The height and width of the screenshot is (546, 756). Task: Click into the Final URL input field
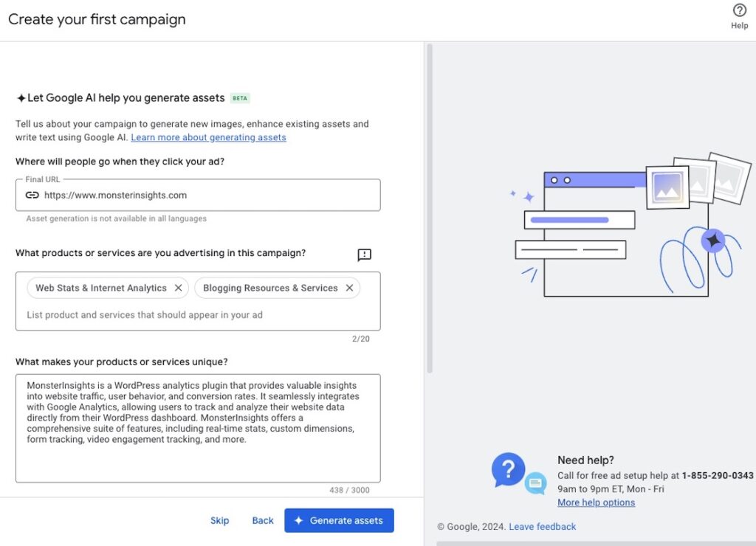tap(207, 196)
